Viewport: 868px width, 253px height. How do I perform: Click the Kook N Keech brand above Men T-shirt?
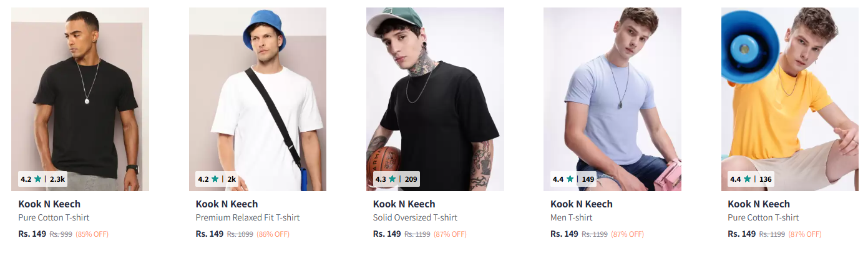[581, 204]
